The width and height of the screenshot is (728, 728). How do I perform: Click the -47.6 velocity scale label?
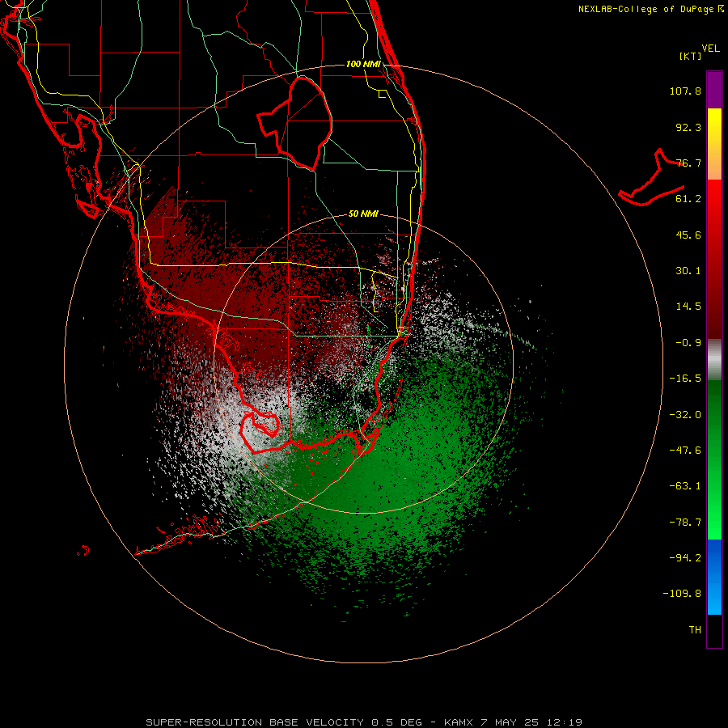tap(685, 451)
